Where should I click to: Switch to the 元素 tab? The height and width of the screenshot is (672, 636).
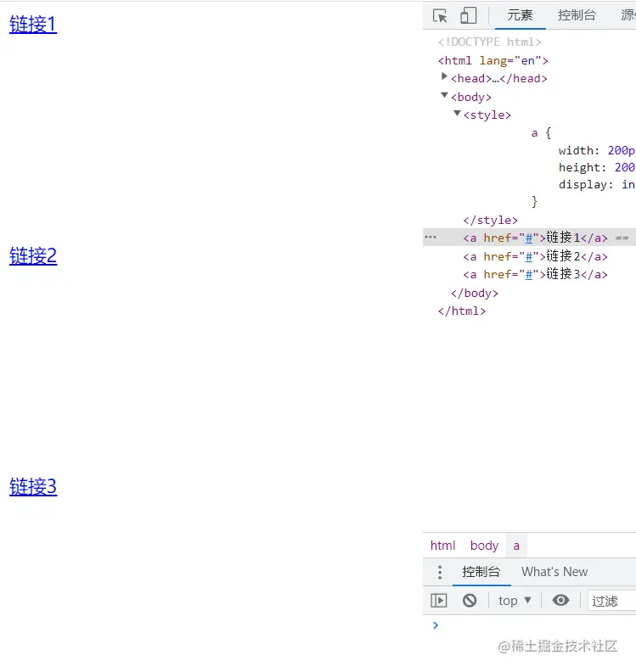click(521, 15)
